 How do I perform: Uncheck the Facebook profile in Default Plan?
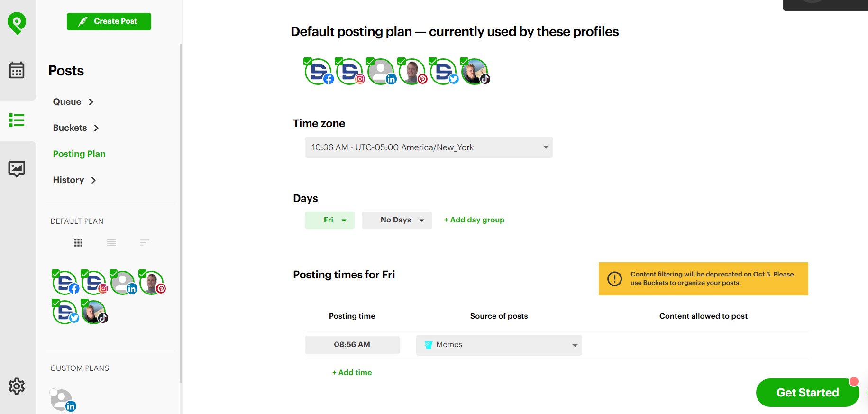click(55, 273)
